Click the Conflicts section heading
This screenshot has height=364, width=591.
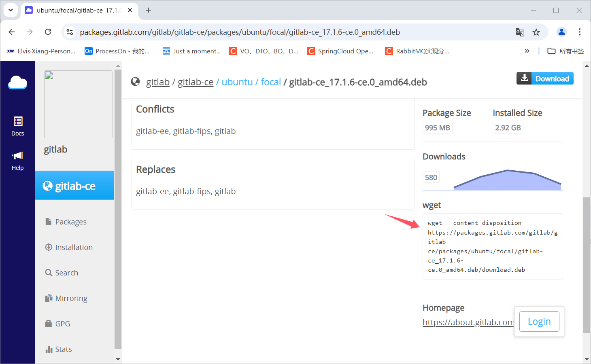[x=155, y=109]
